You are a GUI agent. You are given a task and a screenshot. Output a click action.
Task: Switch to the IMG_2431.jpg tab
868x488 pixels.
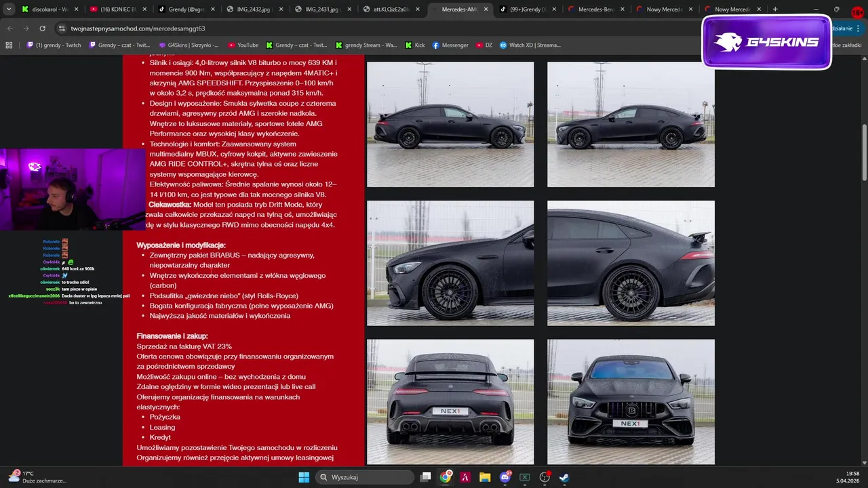point(323,9)
